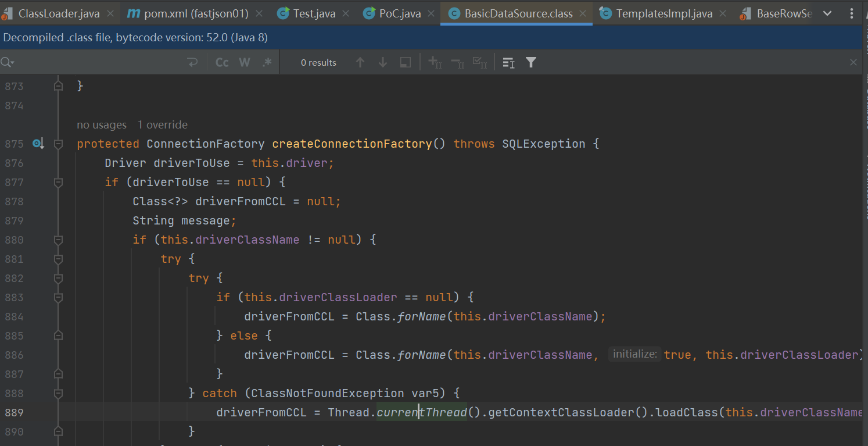Click overridden method gutter icon line 875
This screenshot has width=868, height=446.
(x=38, y=144)
